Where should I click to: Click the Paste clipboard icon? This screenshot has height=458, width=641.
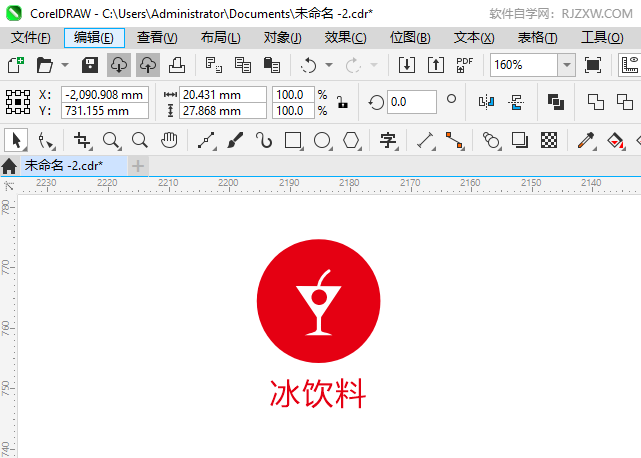(x=272, y=65)
